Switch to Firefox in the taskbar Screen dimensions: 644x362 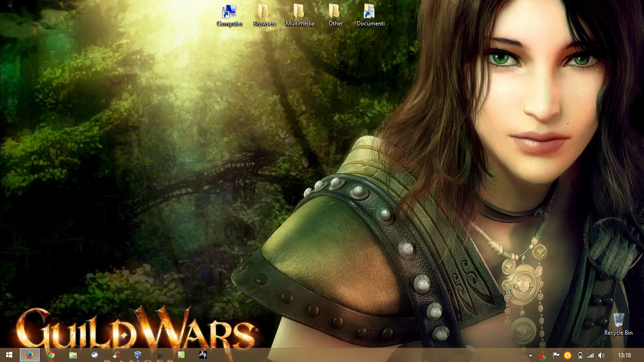click(30, 355)
